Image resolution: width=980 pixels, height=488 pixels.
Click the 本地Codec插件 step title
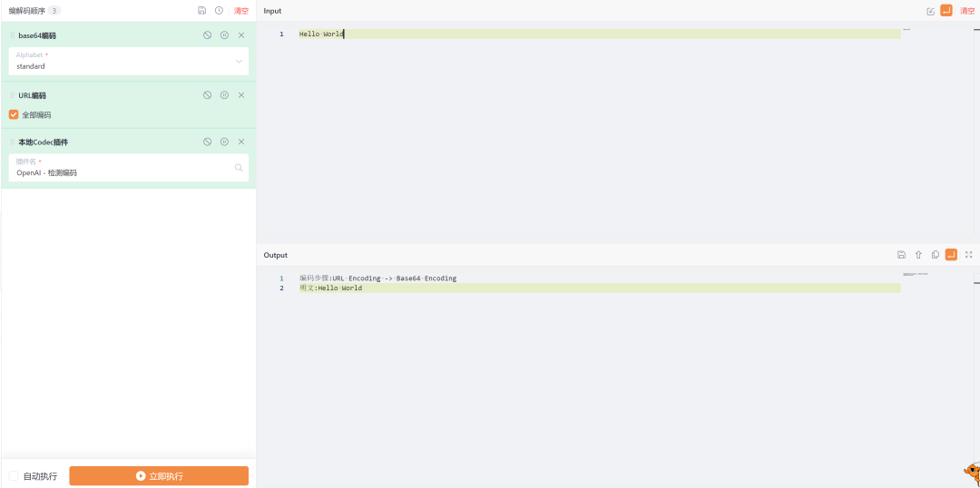pyautogui.click(x=44, y=142)
